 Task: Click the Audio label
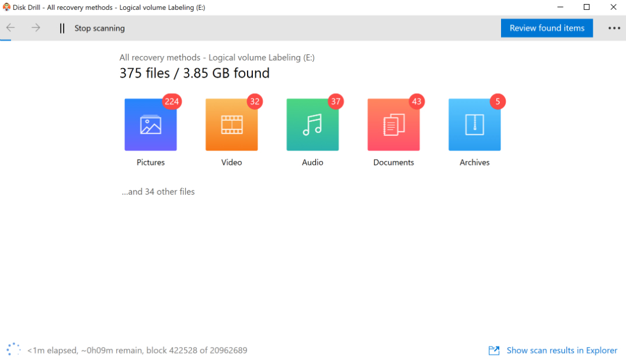pos(312,163)
